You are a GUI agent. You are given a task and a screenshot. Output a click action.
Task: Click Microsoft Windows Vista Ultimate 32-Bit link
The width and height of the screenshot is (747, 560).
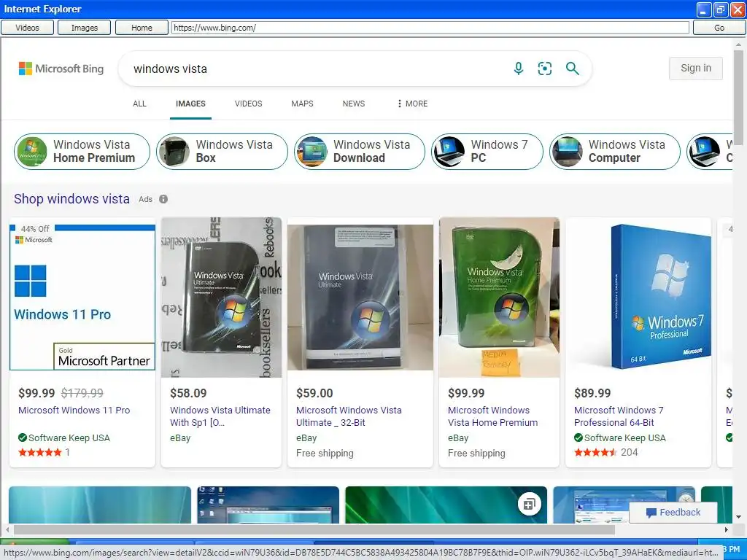(x=349, y=416)
